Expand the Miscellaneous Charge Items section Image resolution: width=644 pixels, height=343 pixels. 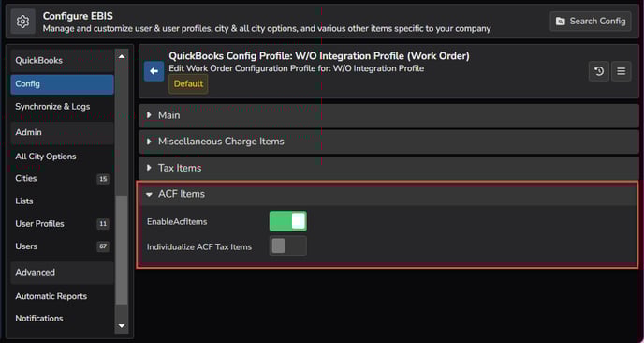(388, 142)
